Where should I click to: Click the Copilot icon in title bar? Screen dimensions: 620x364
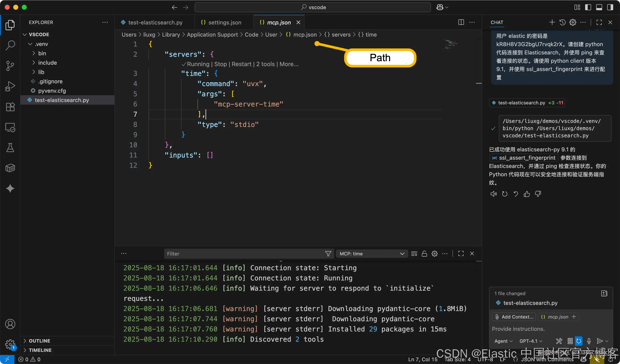[440, 7]
